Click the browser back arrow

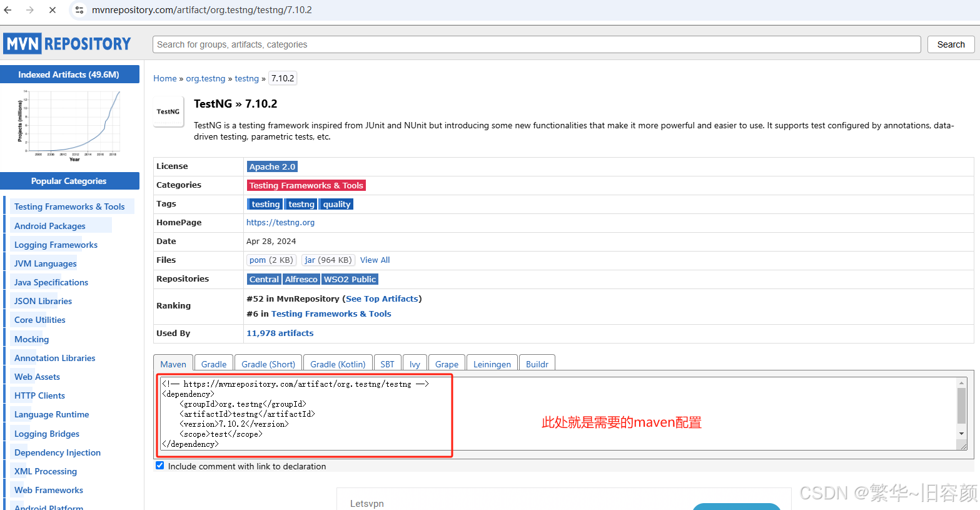coord(9,9)
